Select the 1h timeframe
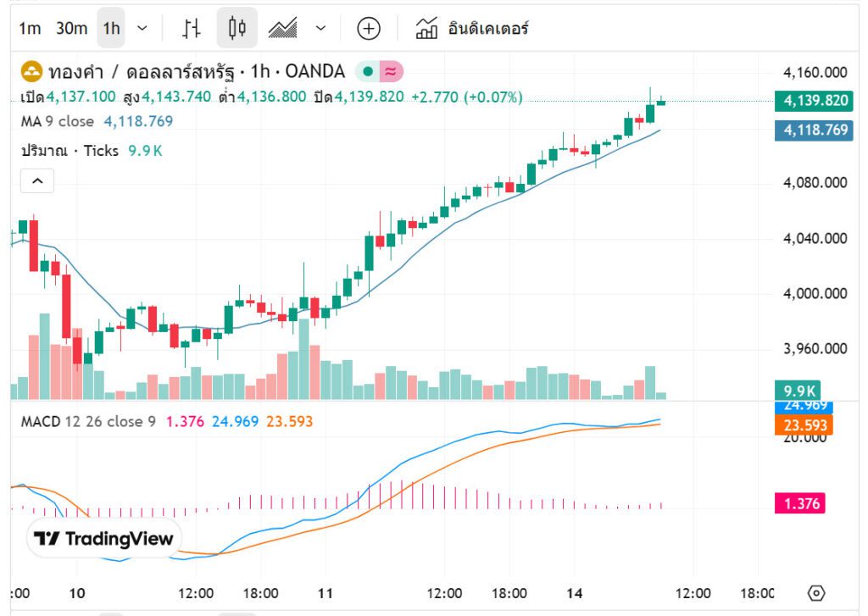This screenshot has width=868, height=616. (111, 29)
